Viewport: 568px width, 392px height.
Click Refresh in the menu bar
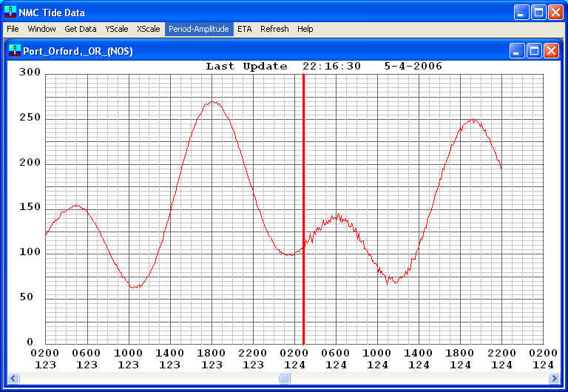(274, 29)
